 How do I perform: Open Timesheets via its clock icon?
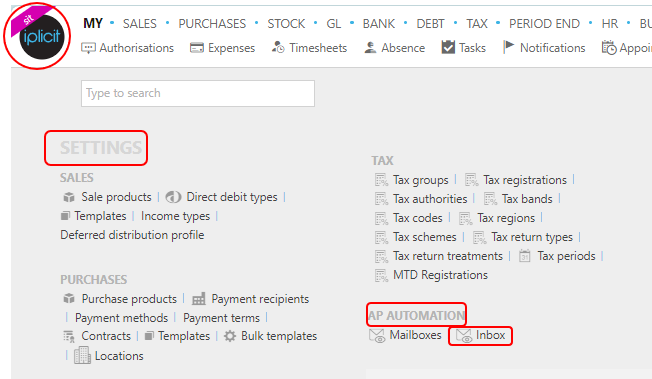pyautogui.click(x=278, y=48)
